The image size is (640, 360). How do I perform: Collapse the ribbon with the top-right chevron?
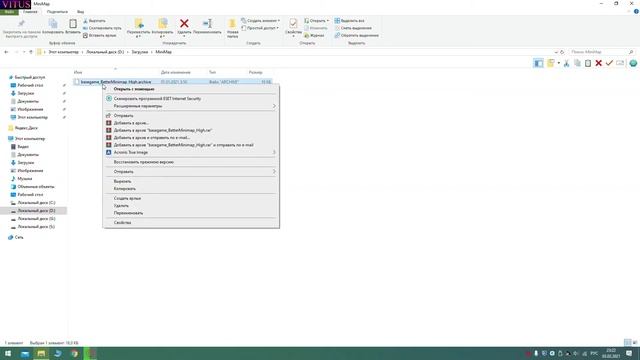(629, 12)
